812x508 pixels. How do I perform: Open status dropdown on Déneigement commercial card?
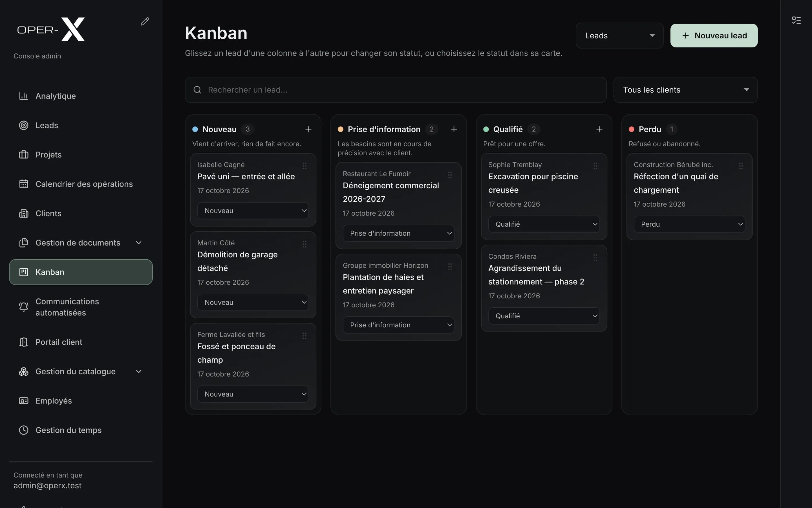pos(399,233)
